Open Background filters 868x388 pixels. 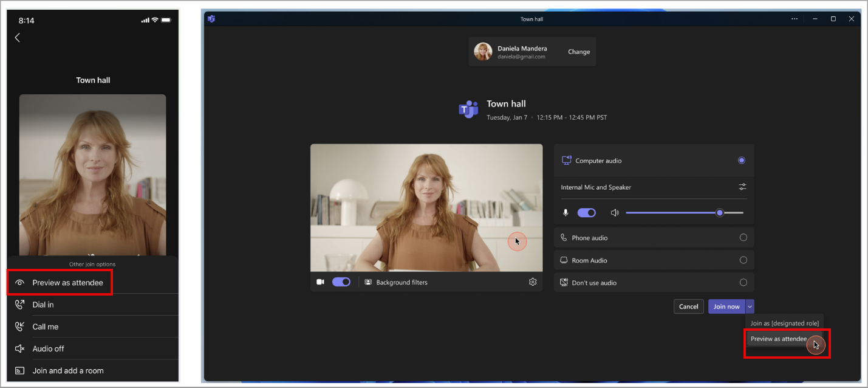(x=396, y=282)
